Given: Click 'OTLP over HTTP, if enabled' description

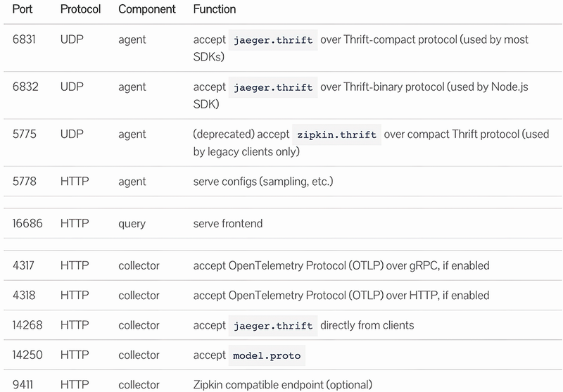Looking at the screenshot, I should 341,296.
